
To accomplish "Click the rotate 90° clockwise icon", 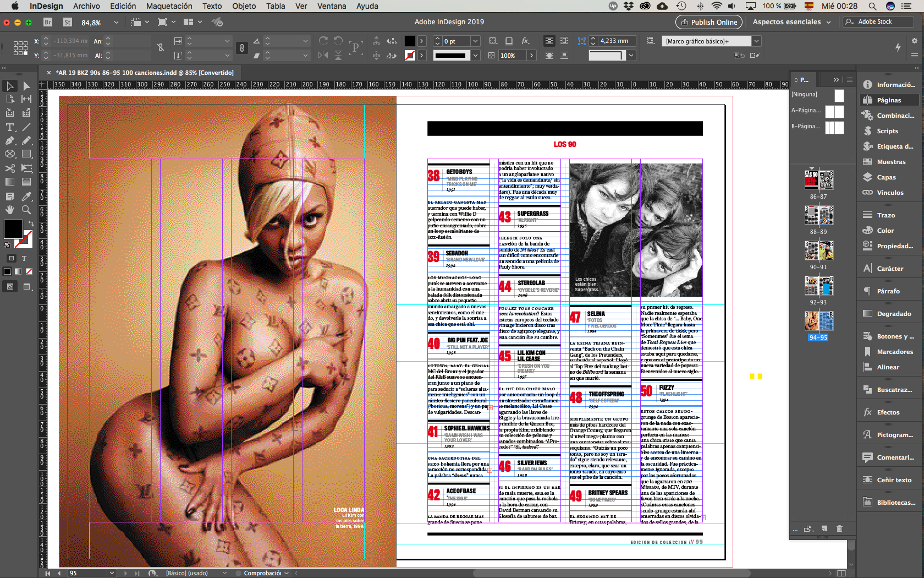I will pyautogui.click(x=323, y=41).
